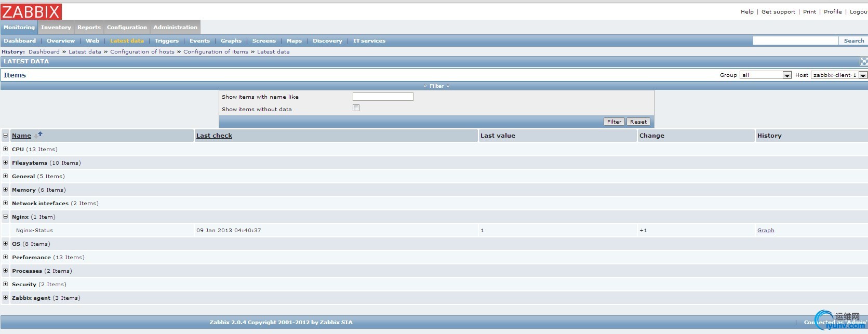Expand the Filesystems group
The width and height of the screenshot is (868, 334).
tap(5, 162)
